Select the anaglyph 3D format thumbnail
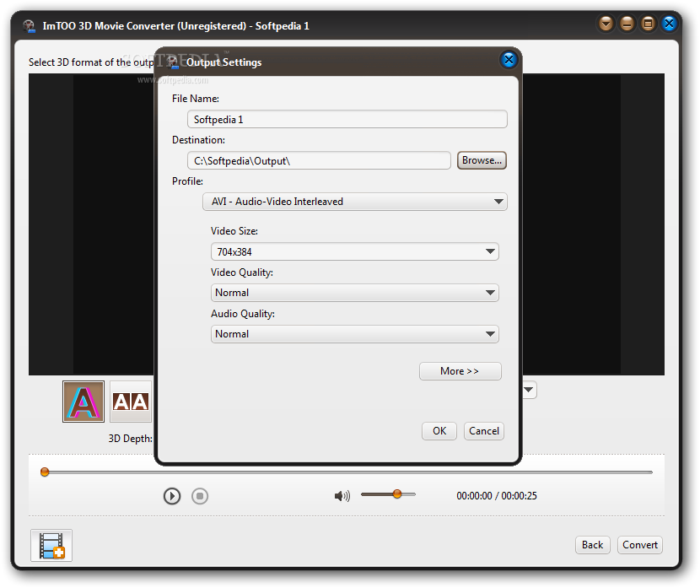700x588 pixels. coord(83,402)
